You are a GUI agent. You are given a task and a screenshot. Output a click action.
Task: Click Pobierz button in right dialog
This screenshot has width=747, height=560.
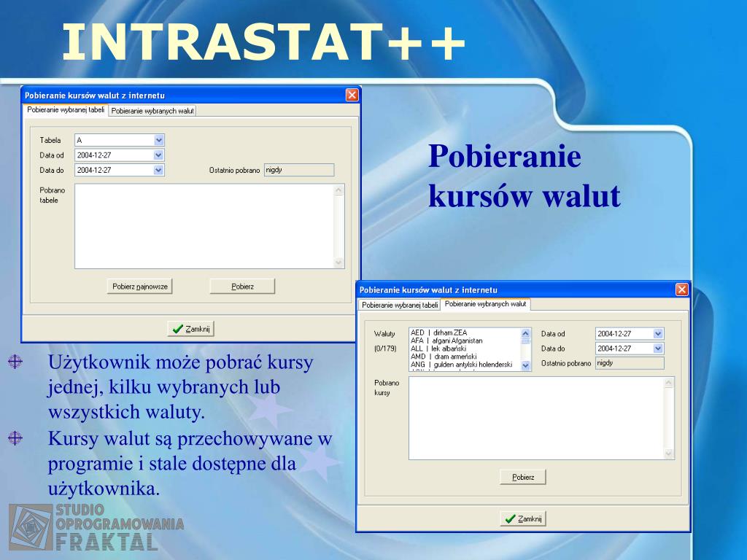click(x=523, y=477)
